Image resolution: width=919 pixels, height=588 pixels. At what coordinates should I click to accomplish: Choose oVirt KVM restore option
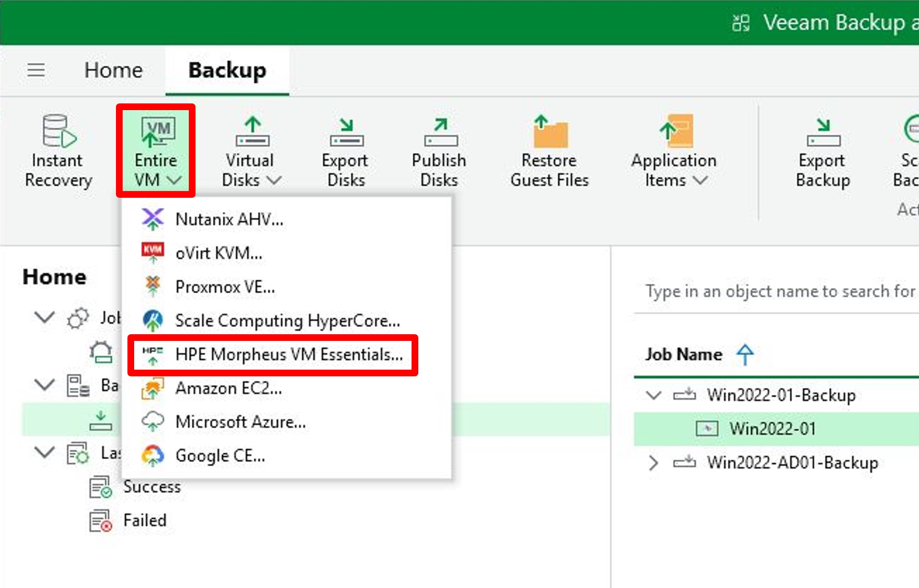[287, 253]
